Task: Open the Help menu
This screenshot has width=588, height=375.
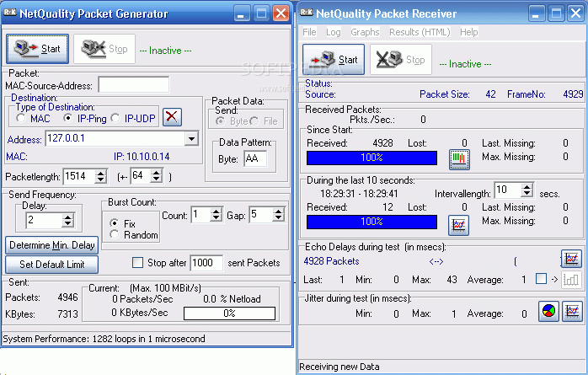Action: [x=468, y=32]
